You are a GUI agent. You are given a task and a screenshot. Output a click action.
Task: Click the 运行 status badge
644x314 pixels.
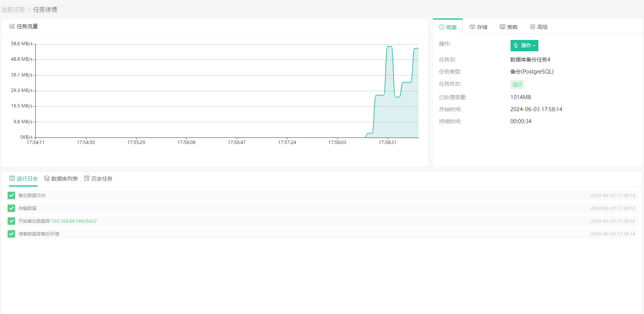coord(517,84)
